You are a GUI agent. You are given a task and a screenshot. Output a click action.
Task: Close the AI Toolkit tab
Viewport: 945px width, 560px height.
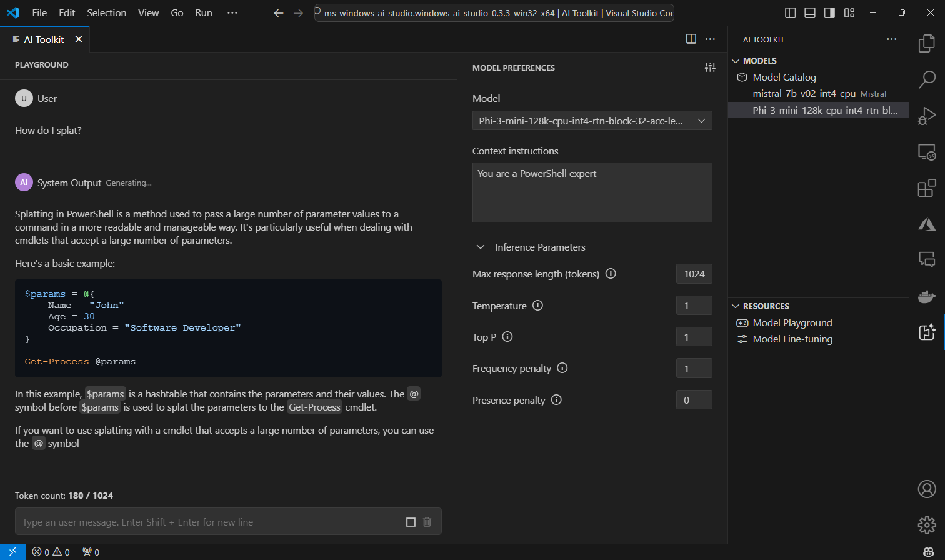point(79,39)
